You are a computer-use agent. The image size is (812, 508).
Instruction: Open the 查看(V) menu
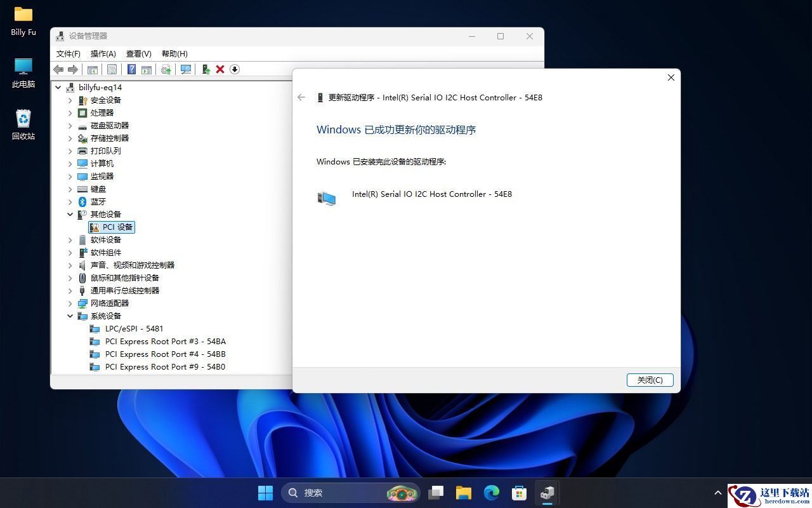(x=139, y=54)
